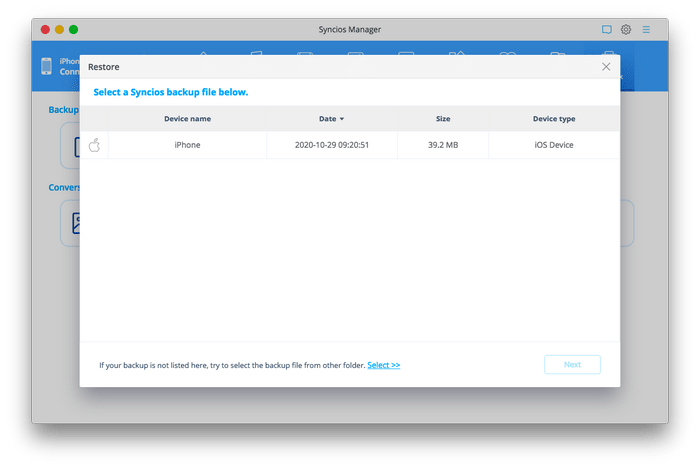
Task: Open the hamburger menu in title bar
Action: pos(646,29)
